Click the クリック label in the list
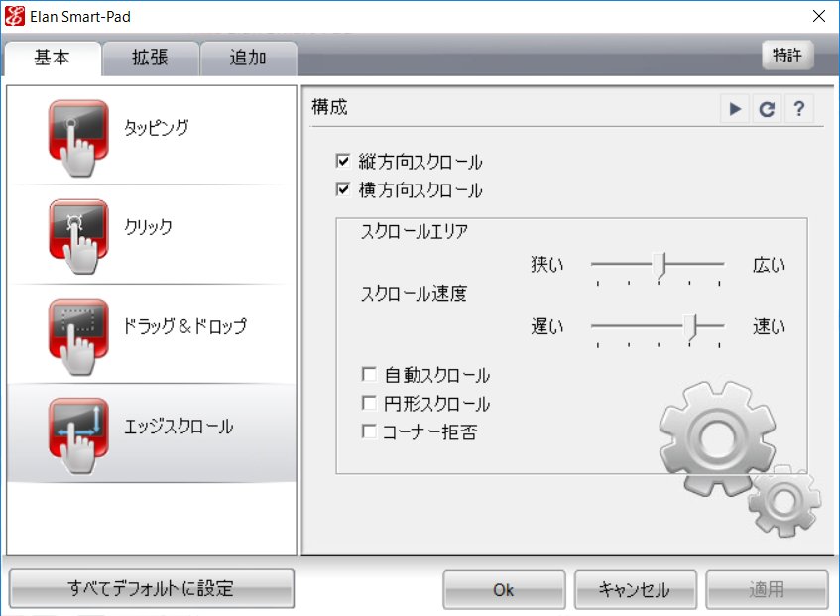This screenshot has height=616, width=840. pyautogui.click(x=149, y=227)
